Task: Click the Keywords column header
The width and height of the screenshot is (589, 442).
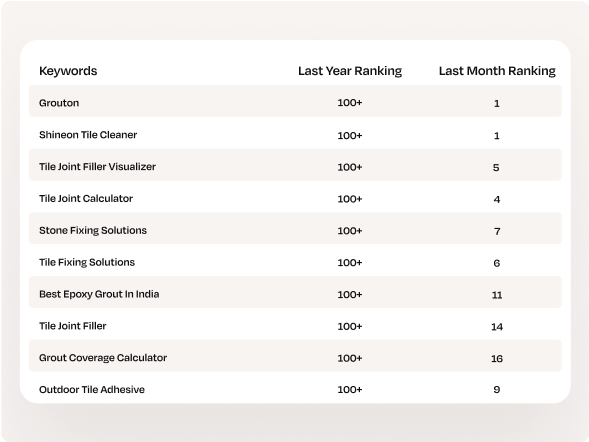Action: point(68,71)
